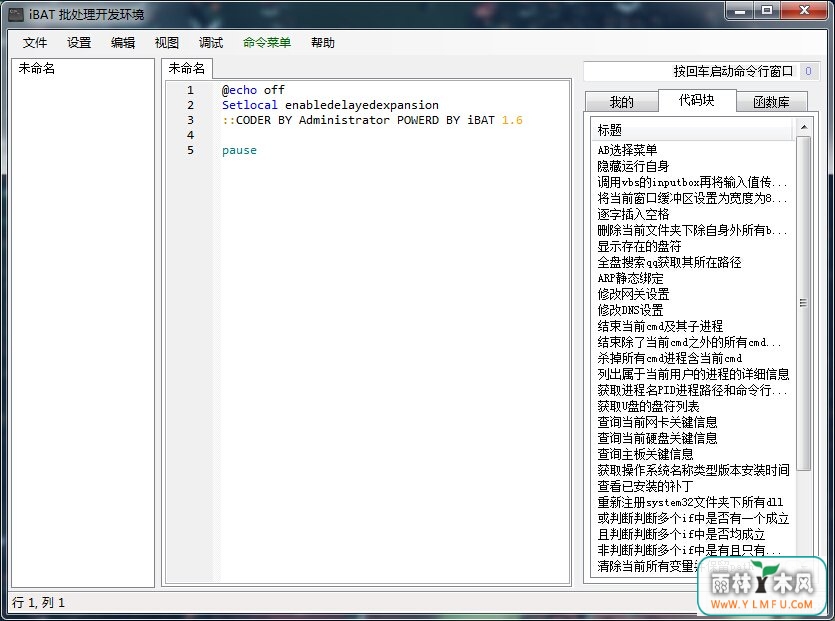Click the 行 1, 列 1 status bar text
835x621 pixels.
[x=38, y=602]
